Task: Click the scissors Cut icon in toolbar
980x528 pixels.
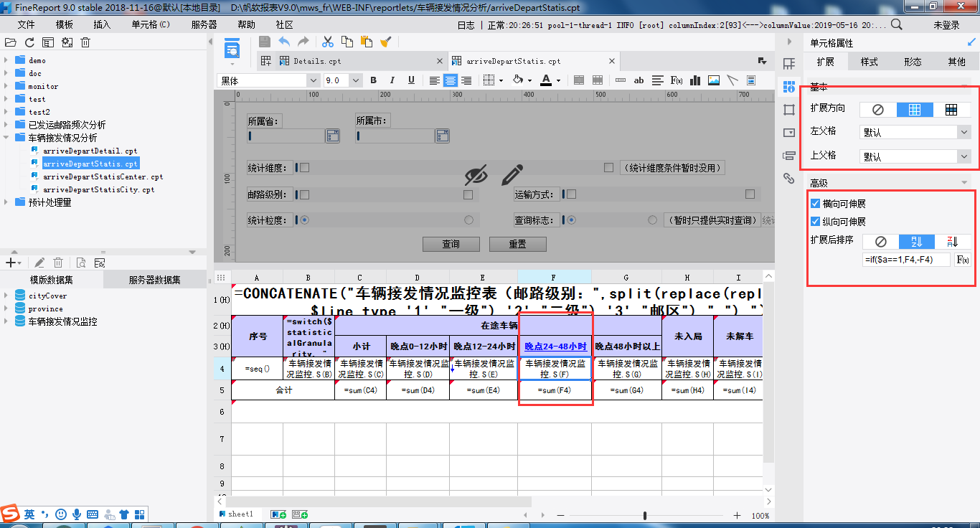Action: (328, 42)
